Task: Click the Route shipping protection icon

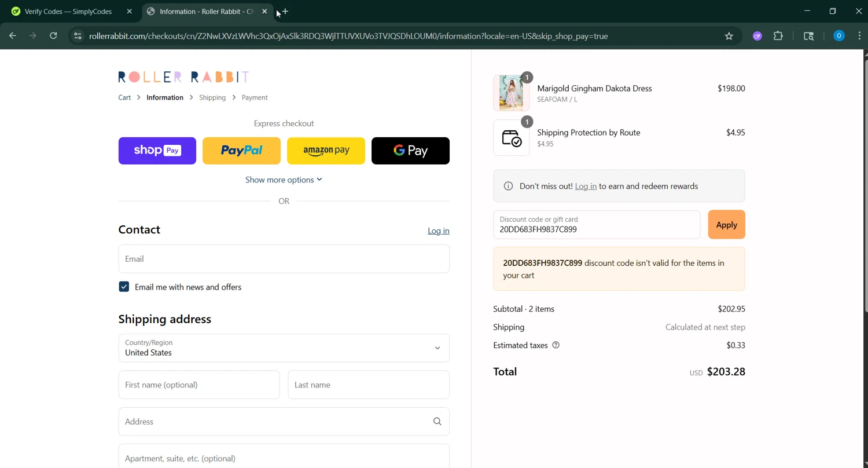Action: (x=512, y=138)
